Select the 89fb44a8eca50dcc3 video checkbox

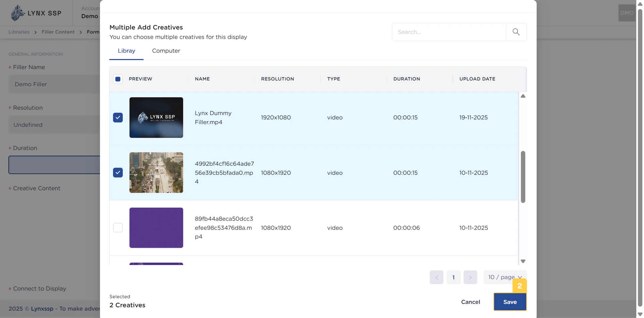pyautogui.click(x=118, y=227)
